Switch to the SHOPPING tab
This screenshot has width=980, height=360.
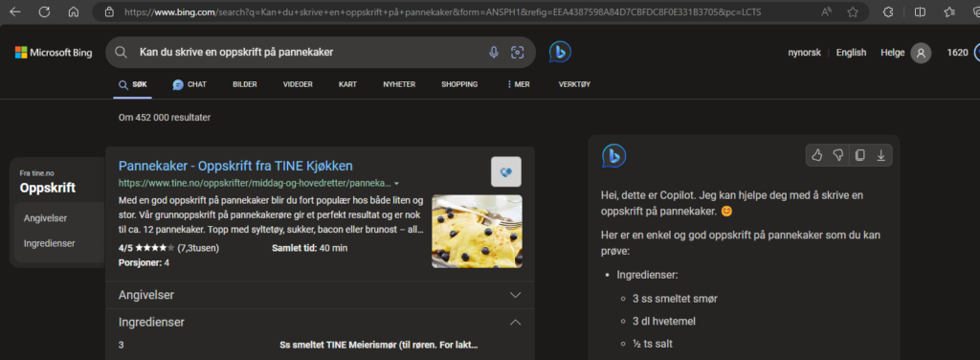459,84
